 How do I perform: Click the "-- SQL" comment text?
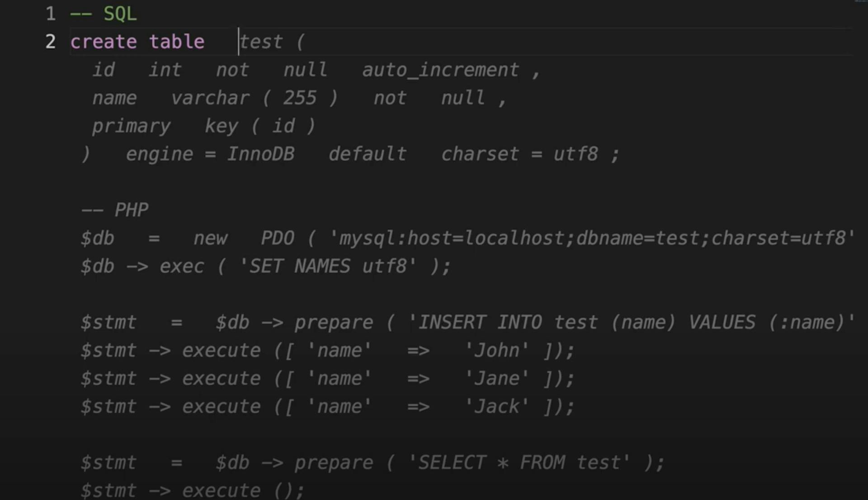pyautogui.click(x=104, y=14)
